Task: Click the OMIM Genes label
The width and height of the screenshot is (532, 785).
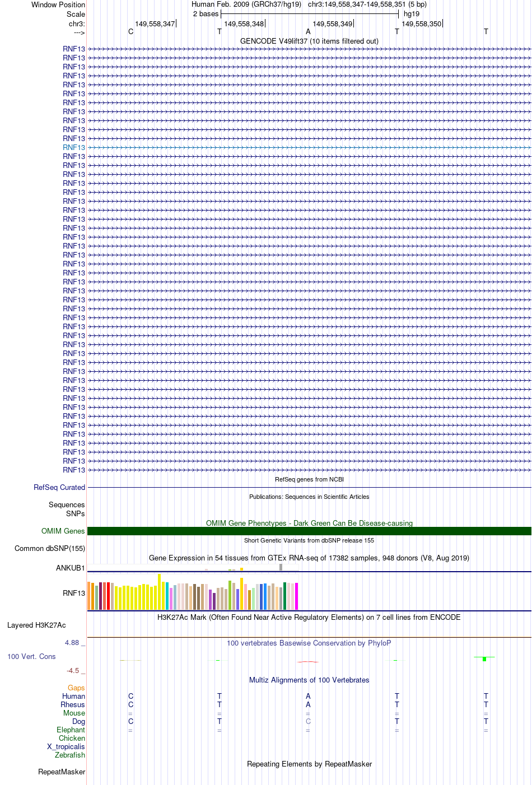Action: (63, 531)
